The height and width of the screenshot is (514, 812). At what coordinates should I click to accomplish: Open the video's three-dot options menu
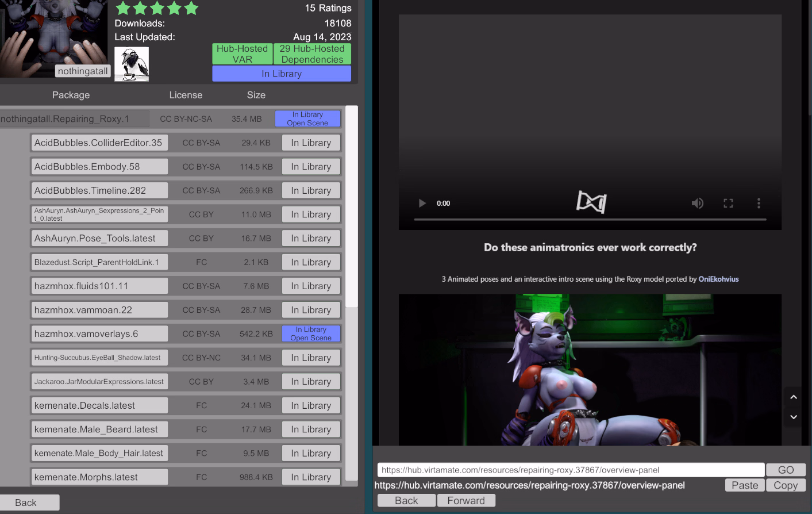(x=759, y=203)
